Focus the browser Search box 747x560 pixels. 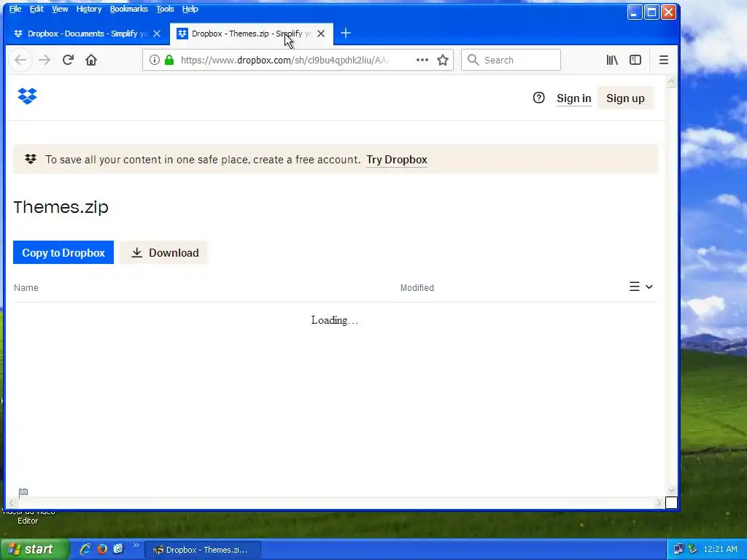[511, 60]
